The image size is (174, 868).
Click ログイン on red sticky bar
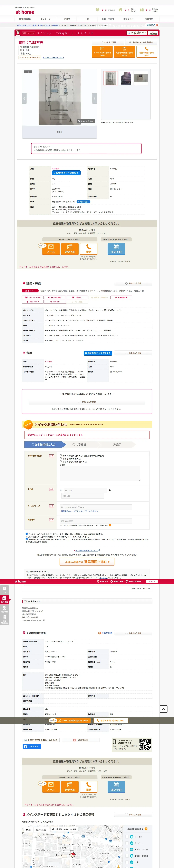click(152, 581)
